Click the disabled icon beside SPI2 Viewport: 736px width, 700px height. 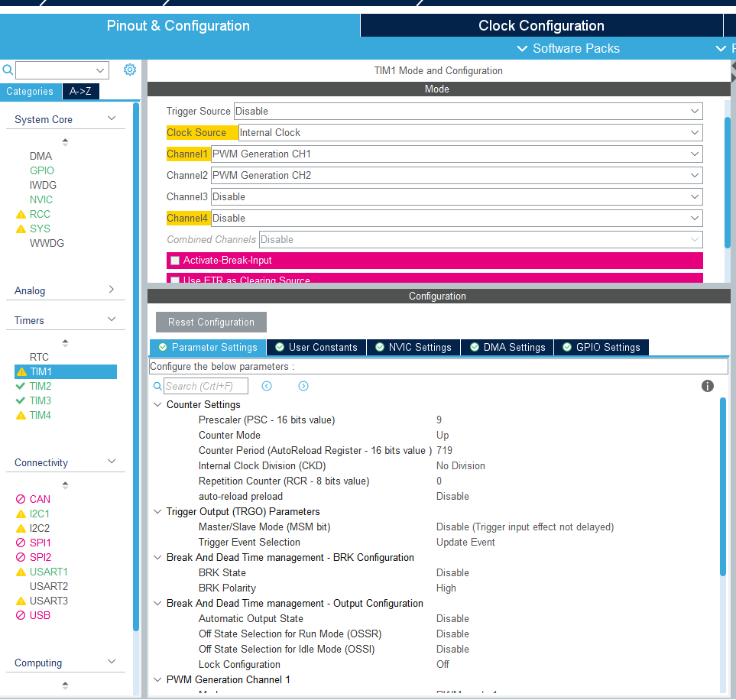pos(21,557)
